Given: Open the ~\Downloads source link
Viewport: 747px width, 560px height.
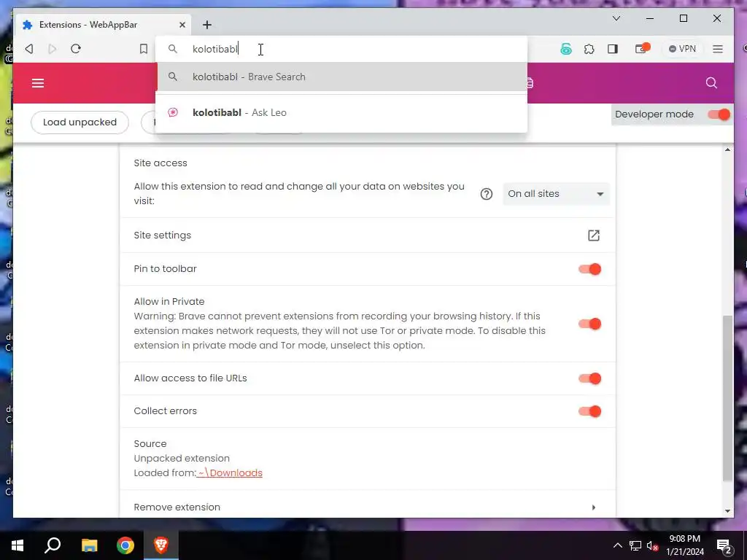Looking at the screenshot, I should click(230, 472).
